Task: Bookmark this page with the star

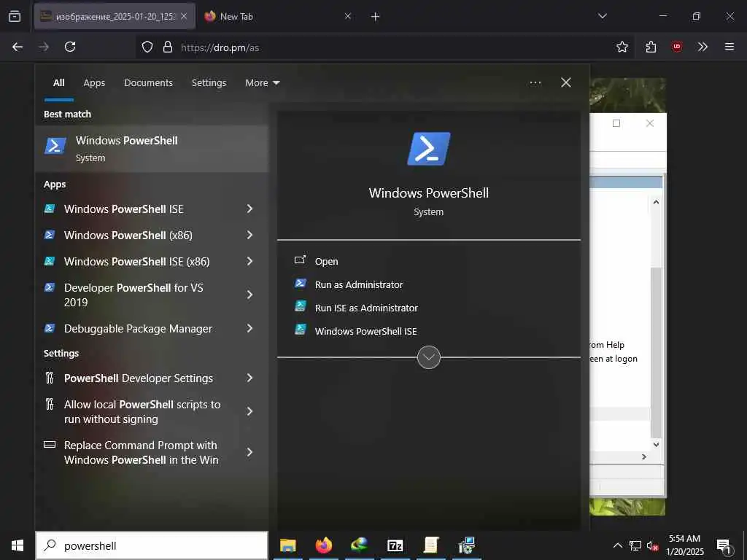Action: click(622, 47)
